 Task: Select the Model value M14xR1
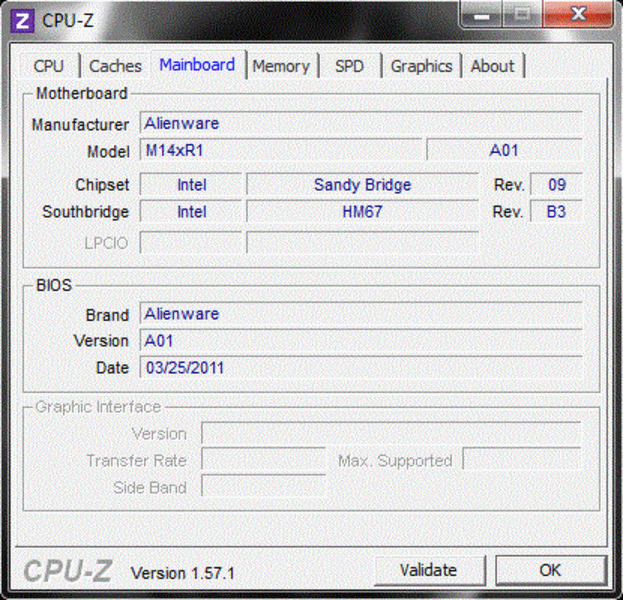tap(281, 150)
